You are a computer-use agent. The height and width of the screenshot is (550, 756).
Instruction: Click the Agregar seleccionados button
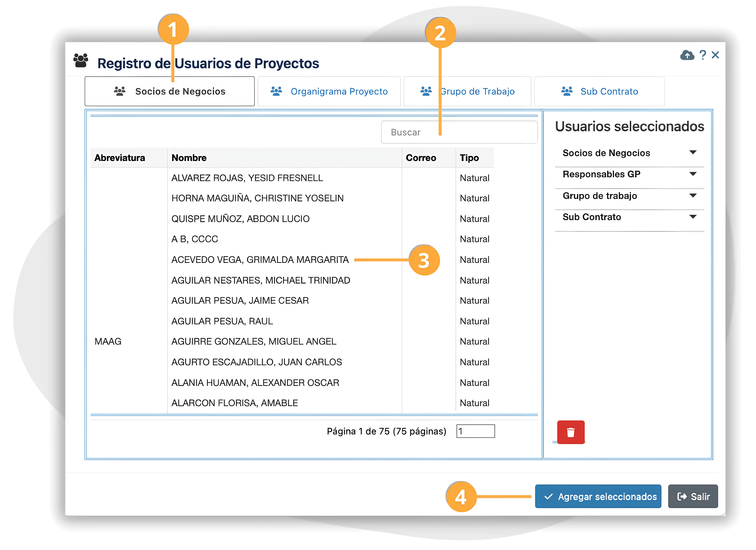(598, 496)
